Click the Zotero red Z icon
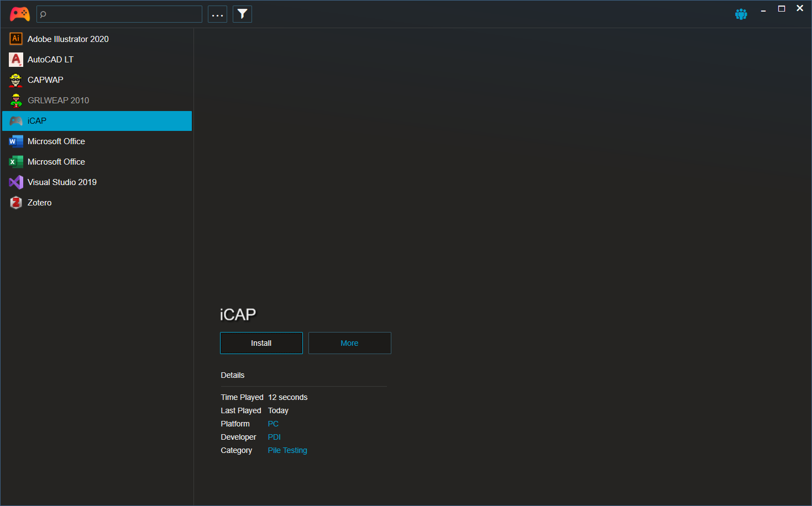The width and height of the screenshot is (812, 506). click(x=16, y=202)
